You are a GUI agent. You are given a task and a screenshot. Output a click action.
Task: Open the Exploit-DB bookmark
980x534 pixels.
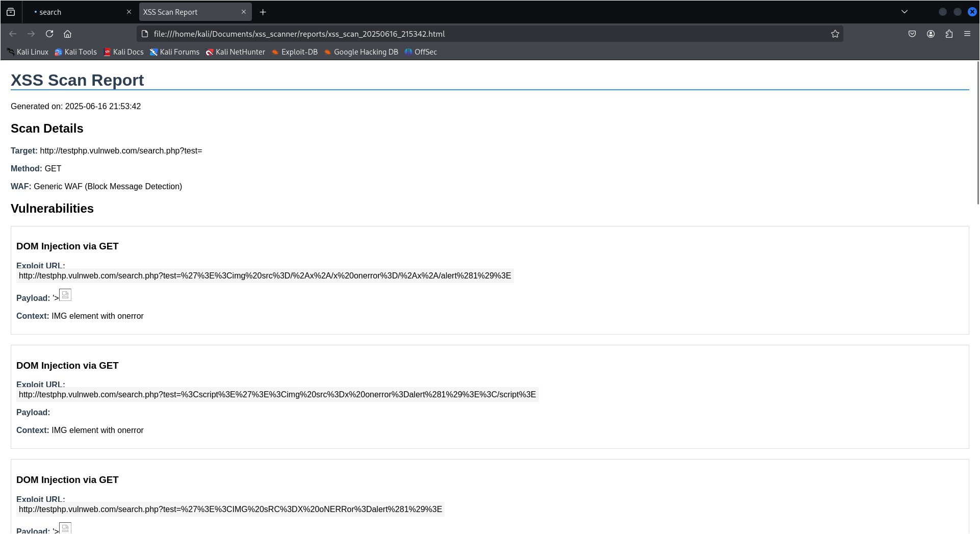tap(295, 52)
